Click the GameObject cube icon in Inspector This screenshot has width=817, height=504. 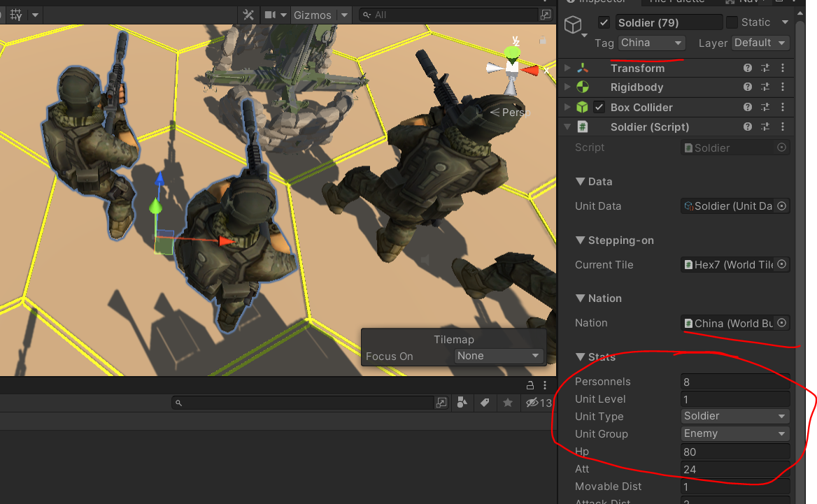coord(573,24)
